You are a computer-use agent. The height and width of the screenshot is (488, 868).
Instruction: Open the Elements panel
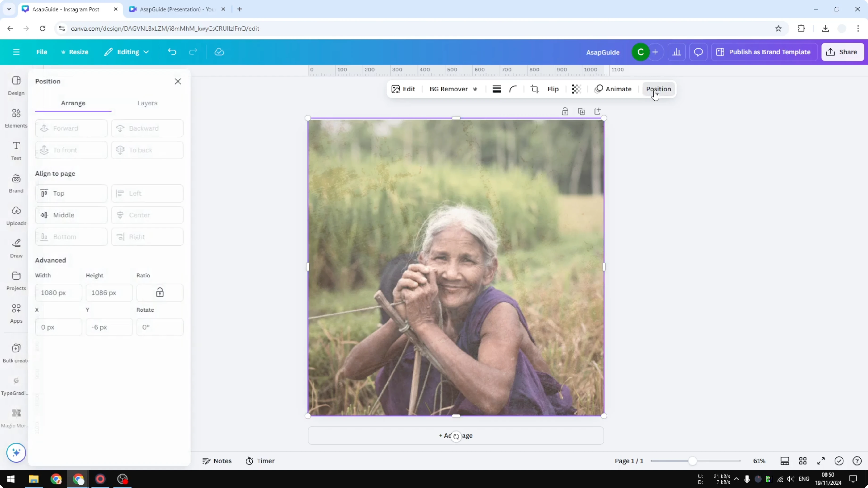16,118
